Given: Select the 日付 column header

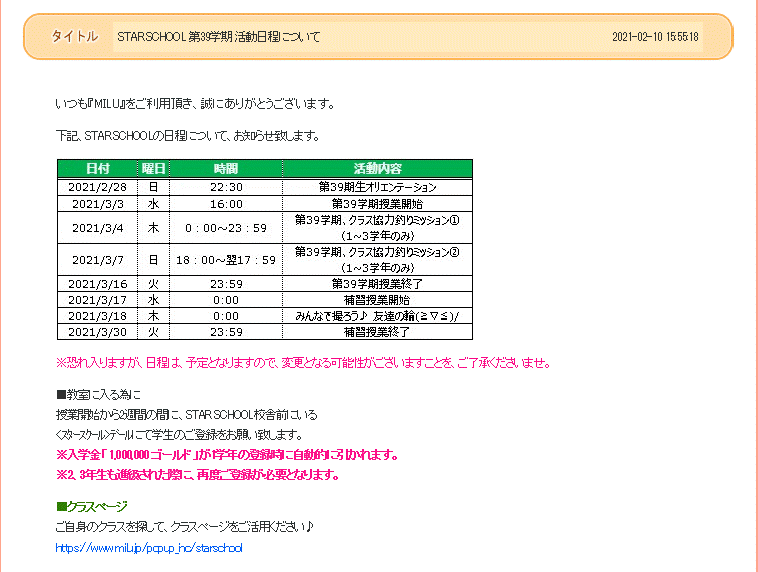Looking at the screenshot, I should click(98, 169).
